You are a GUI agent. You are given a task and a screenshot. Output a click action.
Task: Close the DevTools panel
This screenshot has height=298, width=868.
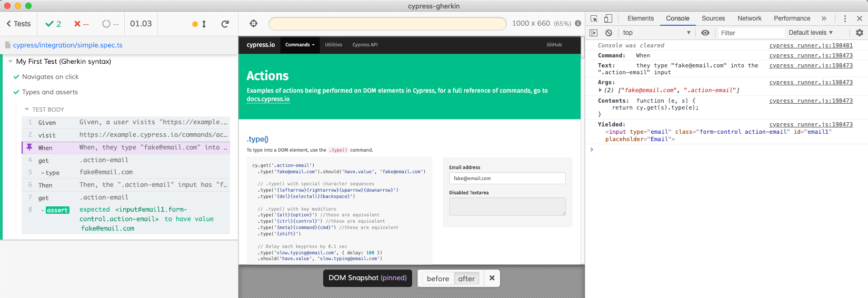pos(859,18)
